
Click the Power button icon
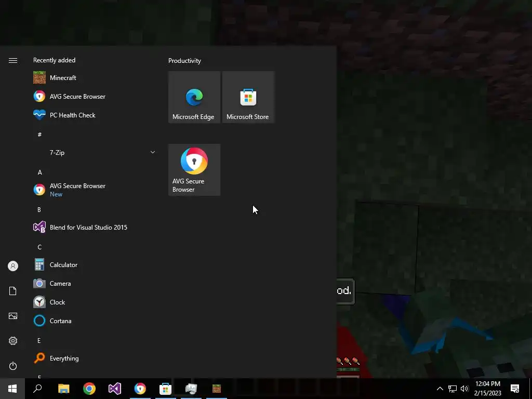point(13,366)
